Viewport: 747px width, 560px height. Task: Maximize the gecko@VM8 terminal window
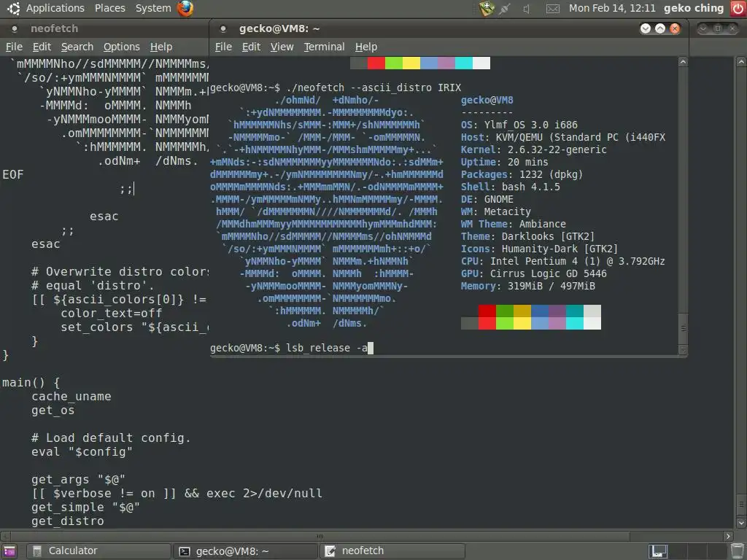(x=660, y=28)
